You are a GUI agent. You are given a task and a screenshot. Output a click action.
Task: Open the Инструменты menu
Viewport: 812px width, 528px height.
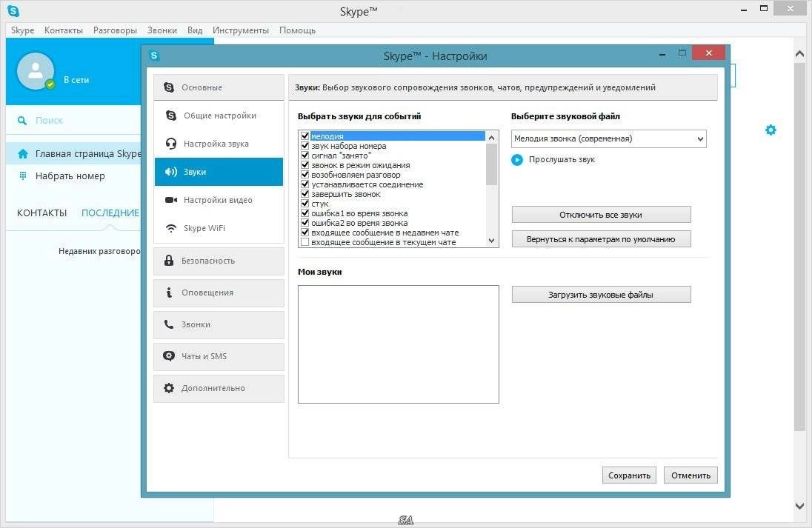click(241, 30)
